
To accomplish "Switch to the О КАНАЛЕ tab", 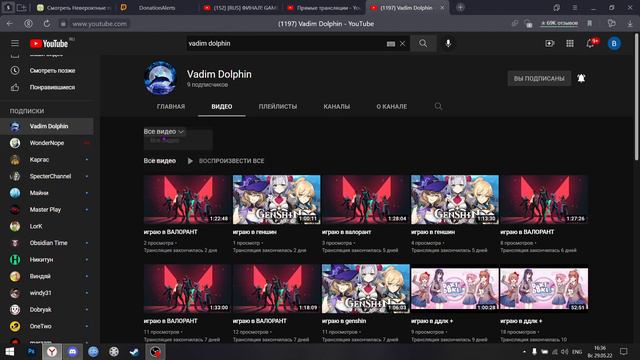I will (391, 107).
